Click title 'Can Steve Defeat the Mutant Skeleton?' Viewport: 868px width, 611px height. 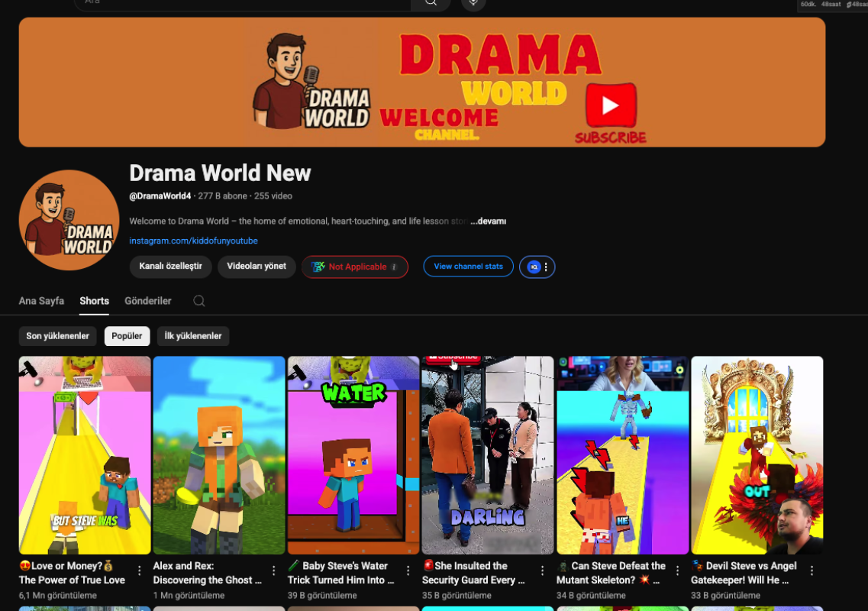pyautogui.click(x=611, y=573)
